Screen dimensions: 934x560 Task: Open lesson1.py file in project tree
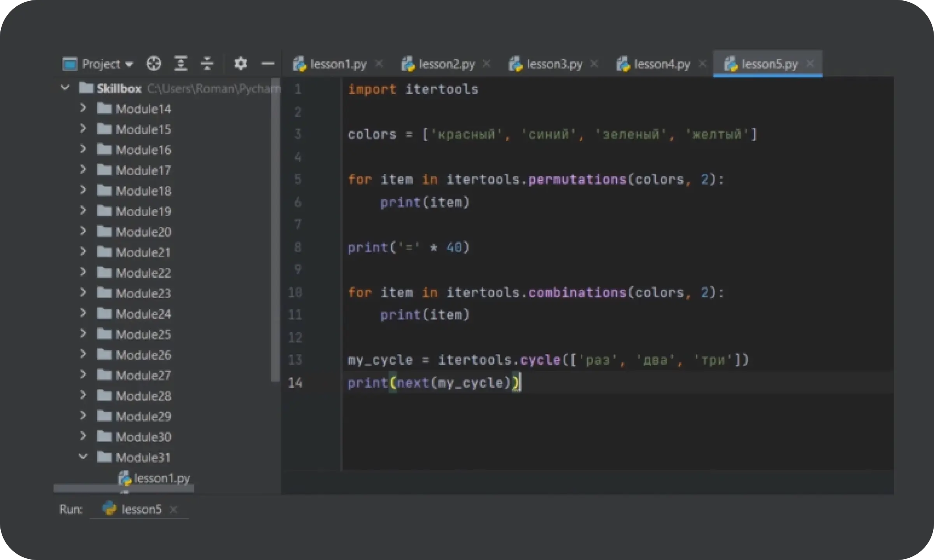pyautogui.click(x=161, y=478)
